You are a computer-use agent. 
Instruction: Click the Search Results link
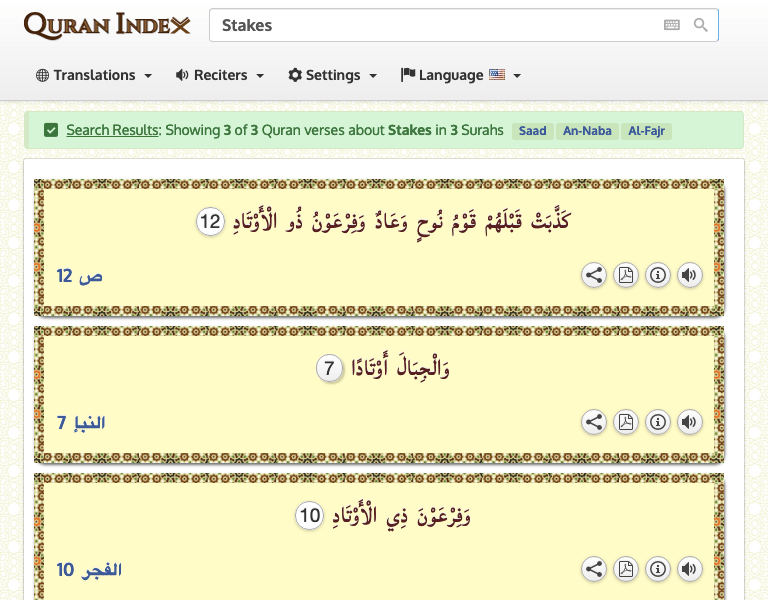pos(112,130)
